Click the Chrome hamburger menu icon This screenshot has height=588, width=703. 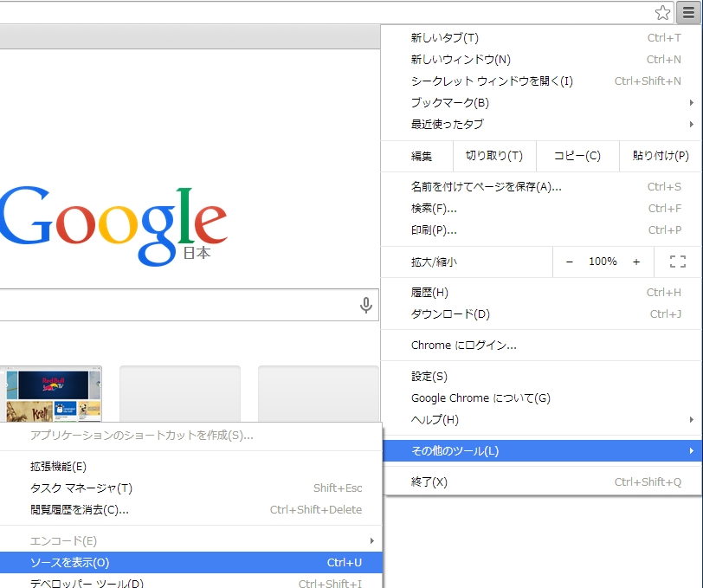(x=688, y=13)
